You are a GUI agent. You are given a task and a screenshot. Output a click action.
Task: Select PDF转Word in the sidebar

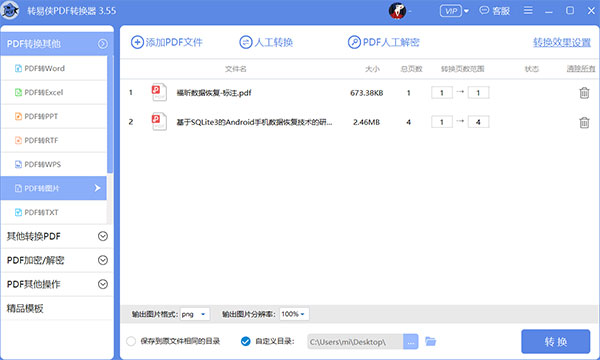[54, 68]
